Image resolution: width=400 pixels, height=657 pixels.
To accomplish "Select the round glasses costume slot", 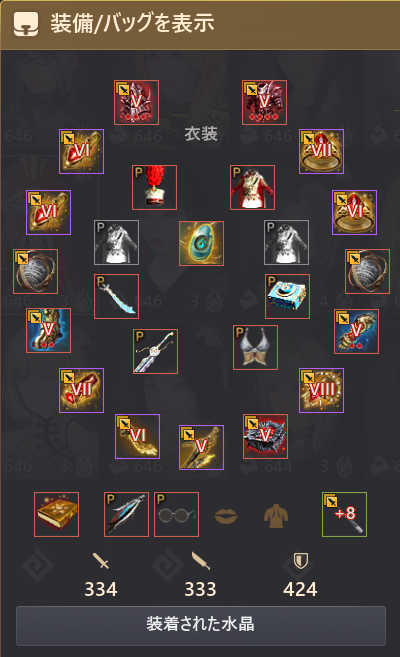I will click(176, 515).
